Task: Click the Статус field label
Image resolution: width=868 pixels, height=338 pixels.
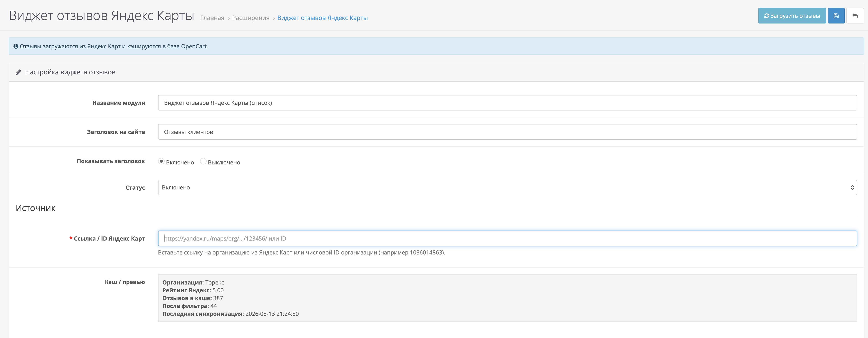Action: tap(135, 187)
